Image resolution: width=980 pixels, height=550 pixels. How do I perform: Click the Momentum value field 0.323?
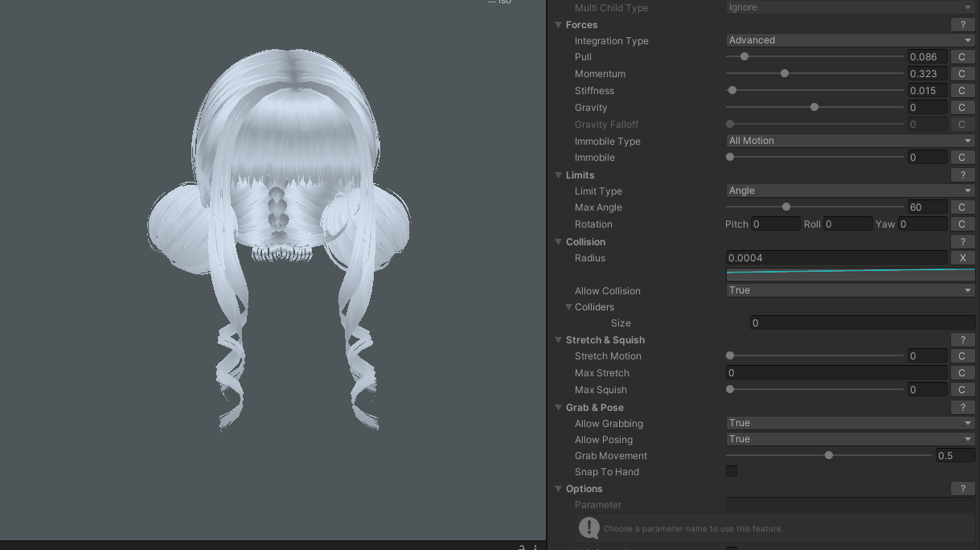pyautogui.click(x=927, y=74)
